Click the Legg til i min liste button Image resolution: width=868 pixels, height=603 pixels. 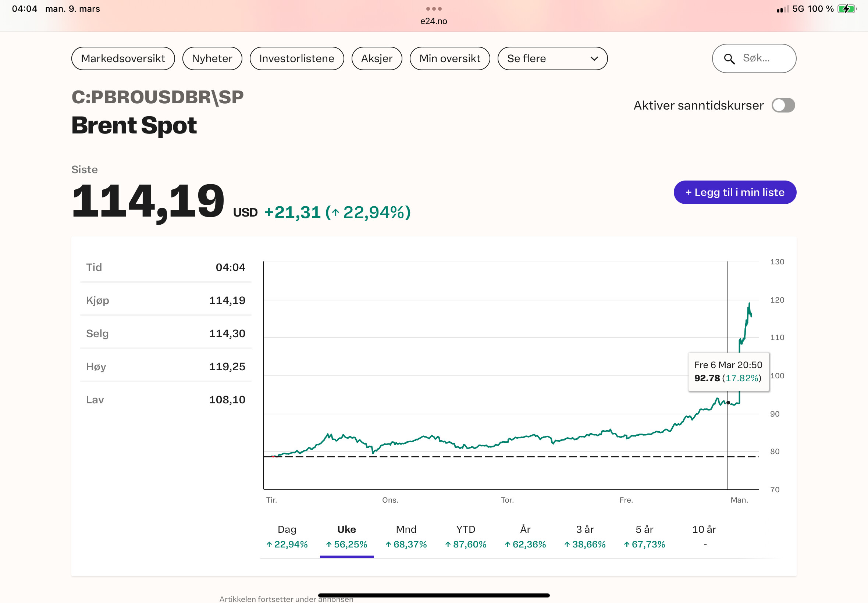click(x=734, y=192)
